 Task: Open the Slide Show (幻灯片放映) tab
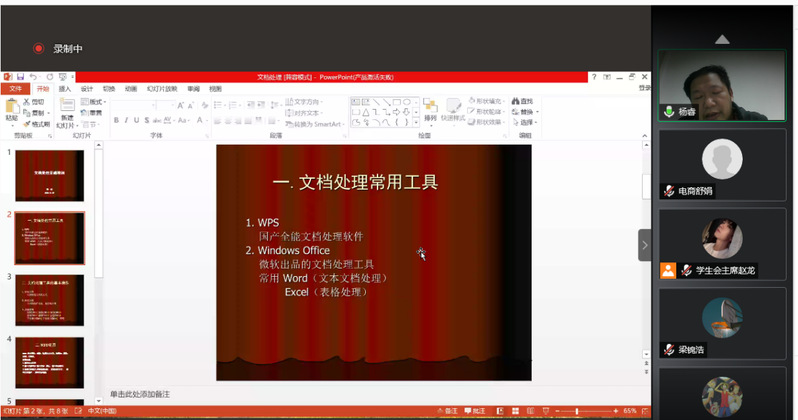point(162,89)
